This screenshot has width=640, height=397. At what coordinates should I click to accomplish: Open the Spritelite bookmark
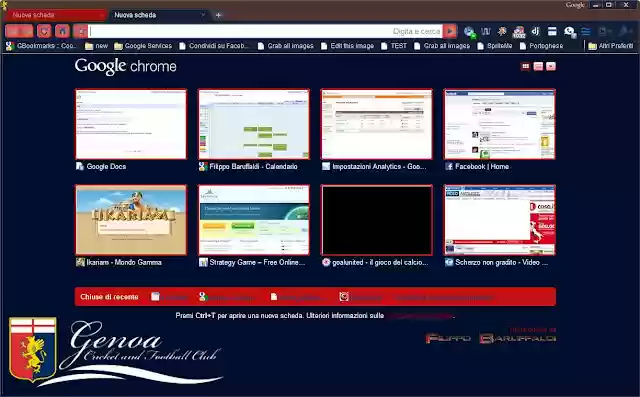[495, 46]
